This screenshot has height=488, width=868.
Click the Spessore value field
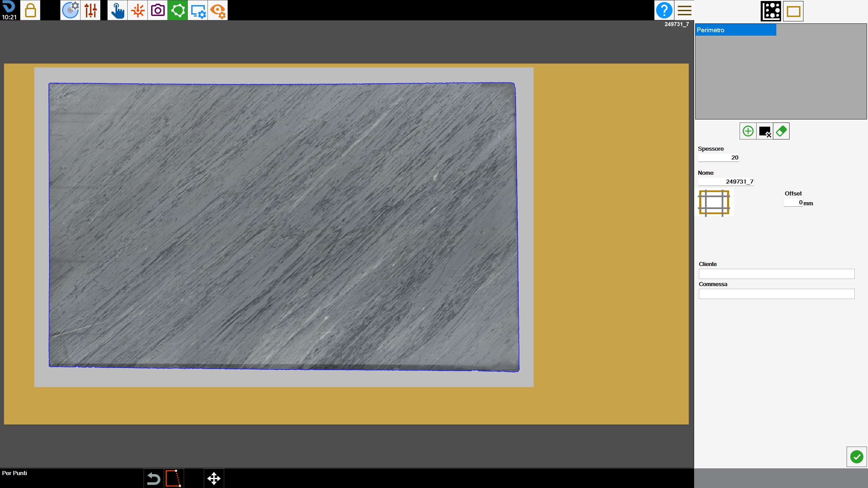pos(718,157)
